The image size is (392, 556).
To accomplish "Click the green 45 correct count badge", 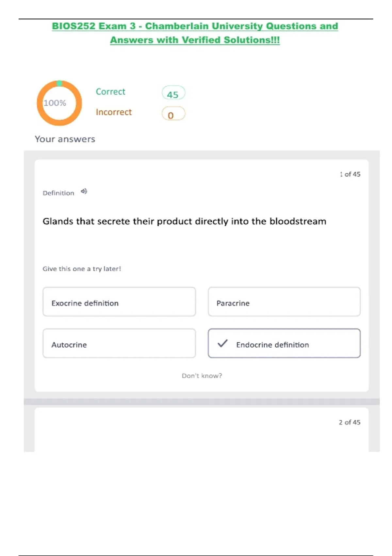I will 173,94.
